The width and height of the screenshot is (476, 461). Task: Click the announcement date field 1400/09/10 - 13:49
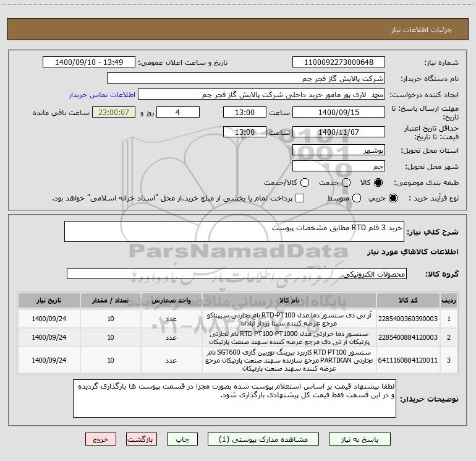(x=89, y=62)
